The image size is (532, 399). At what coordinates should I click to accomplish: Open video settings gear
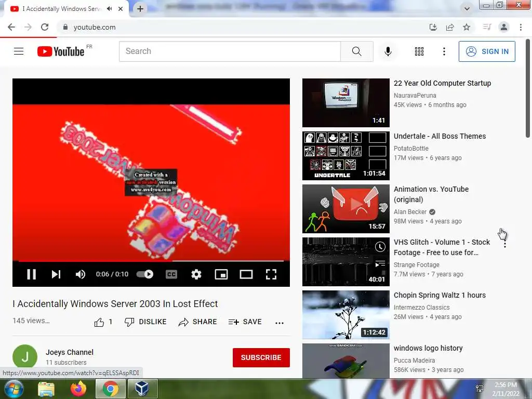click(196, 274)
